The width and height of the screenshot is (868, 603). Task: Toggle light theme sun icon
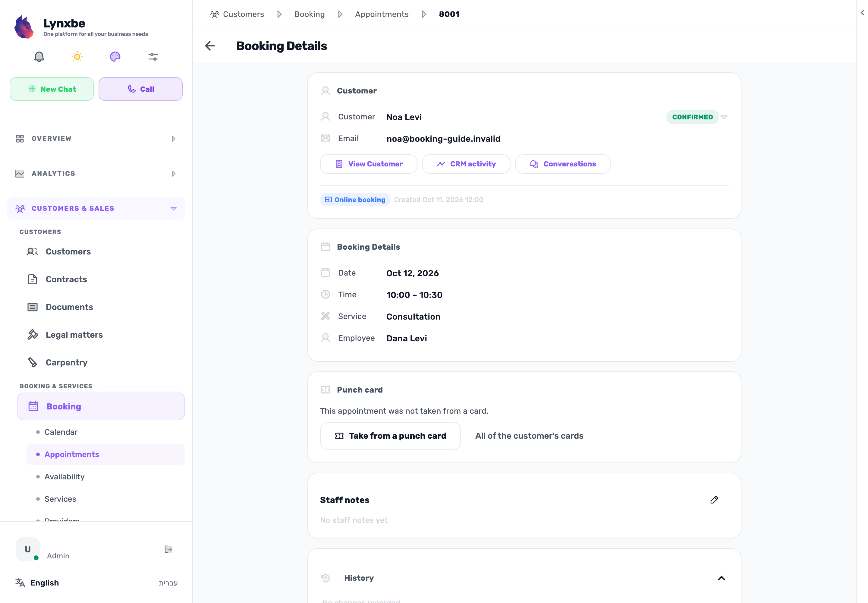point(77,57)
